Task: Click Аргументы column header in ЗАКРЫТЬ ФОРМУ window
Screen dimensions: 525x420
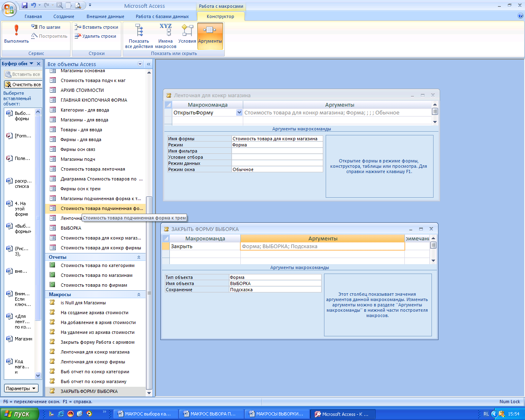Action: pyautogui.click(x=323, y=238)
